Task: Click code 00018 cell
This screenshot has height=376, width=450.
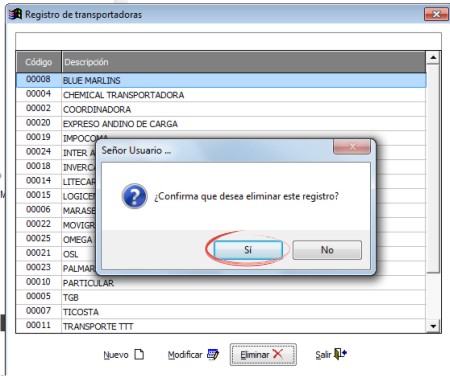Action: click(x=39, y=166)
